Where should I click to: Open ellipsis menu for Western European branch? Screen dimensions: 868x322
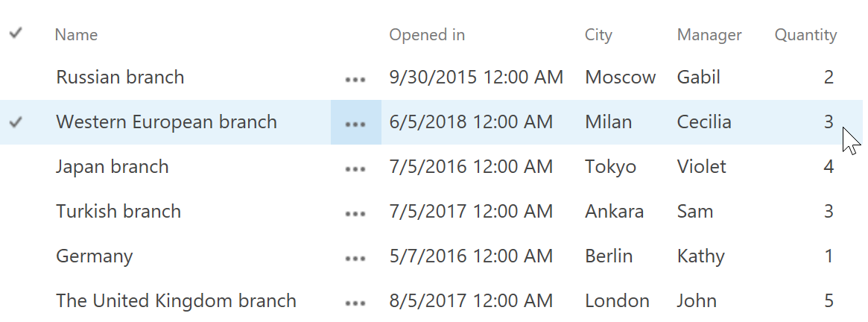coord(356,122)
